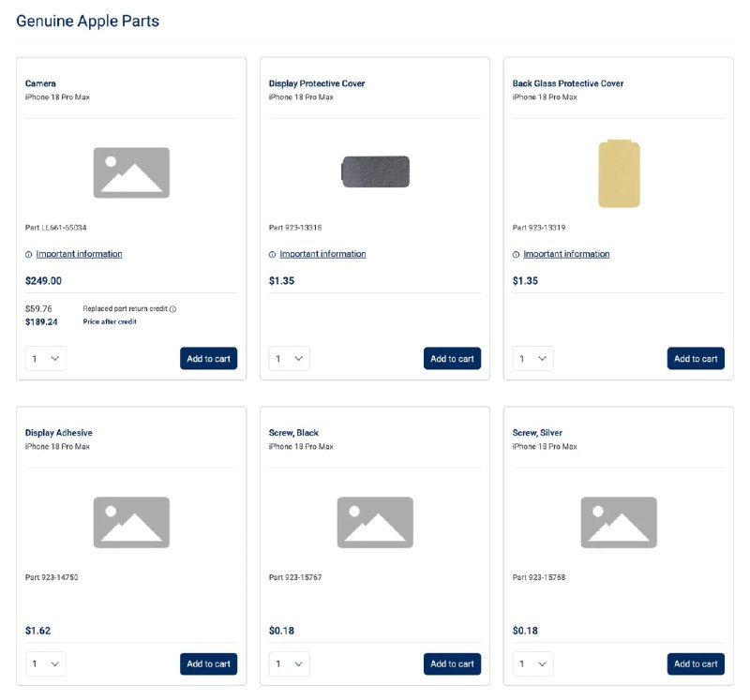Click the Back Glass Protective Cover info circle icon
This screenshot has height=700, width=750.
(x=517, y=254)
